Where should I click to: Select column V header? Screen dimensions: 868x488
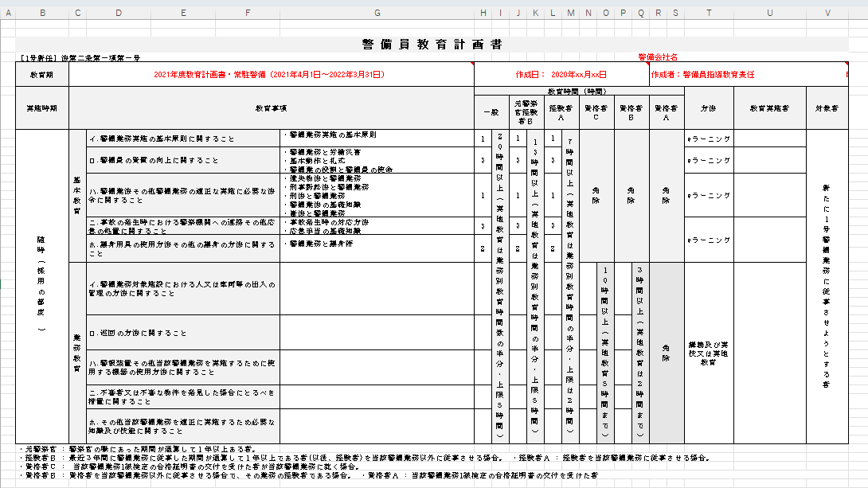pyautogui.click(x=827, y=13)
